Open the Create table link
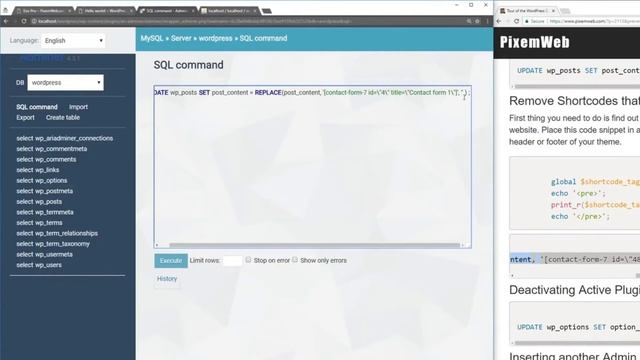The width and height of the screenshot is (640, 360). click(x=63, y=118)
